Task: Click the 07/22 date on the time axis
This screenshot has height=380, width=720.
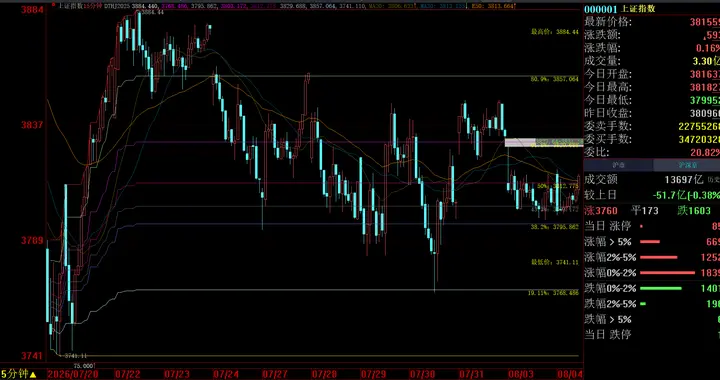Action: [129, 374]
